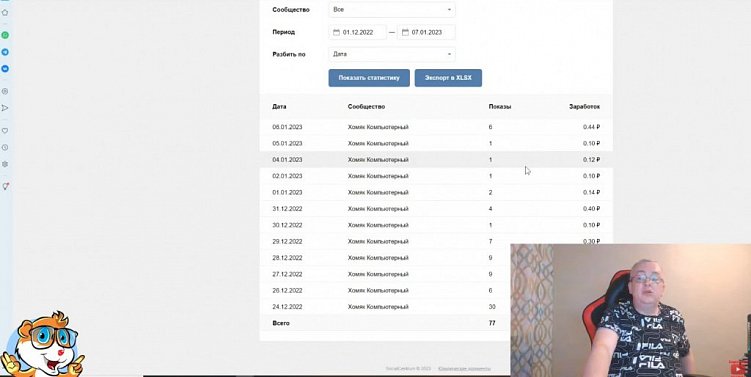
Task: Open Messenger from the browser sidebar
Action: (x=5, y=69)
